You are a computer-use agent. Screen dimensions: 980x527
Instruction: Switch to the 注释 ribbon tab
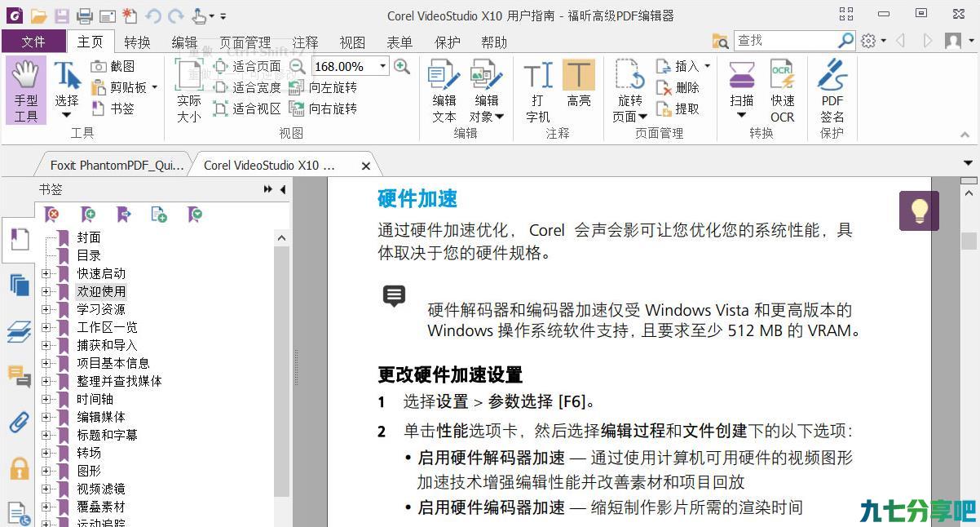(x=306, y=42)
